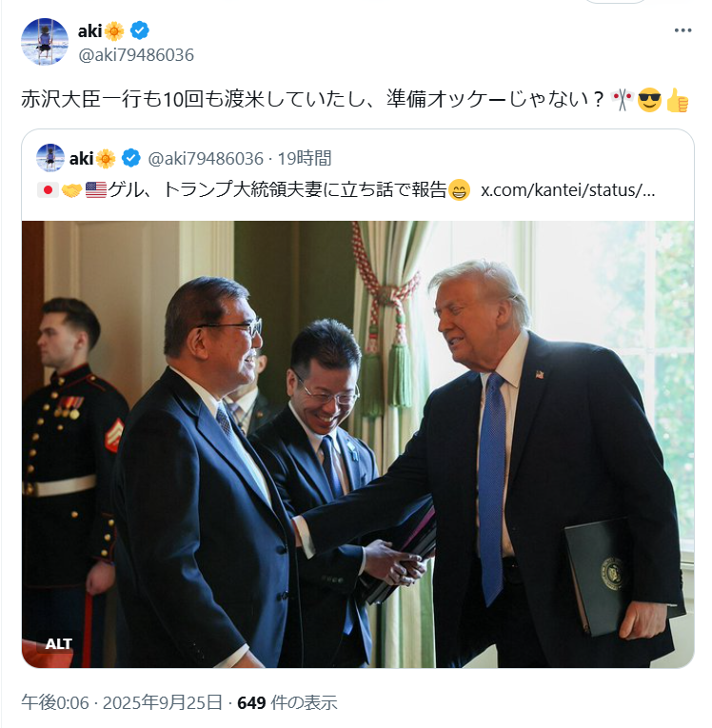Open the handshake photo in full view
The image size is (712, 728).
[358, 443]
